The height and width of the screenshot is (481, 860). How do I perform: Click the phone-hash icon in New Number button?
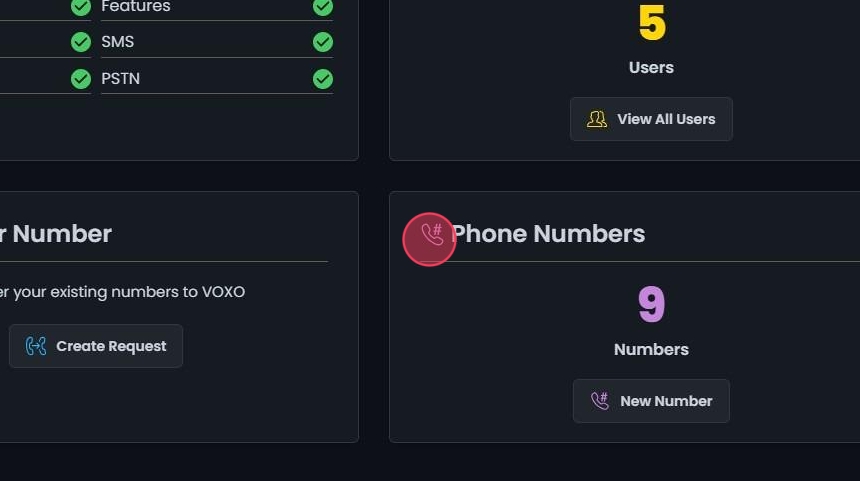(600, 401)
